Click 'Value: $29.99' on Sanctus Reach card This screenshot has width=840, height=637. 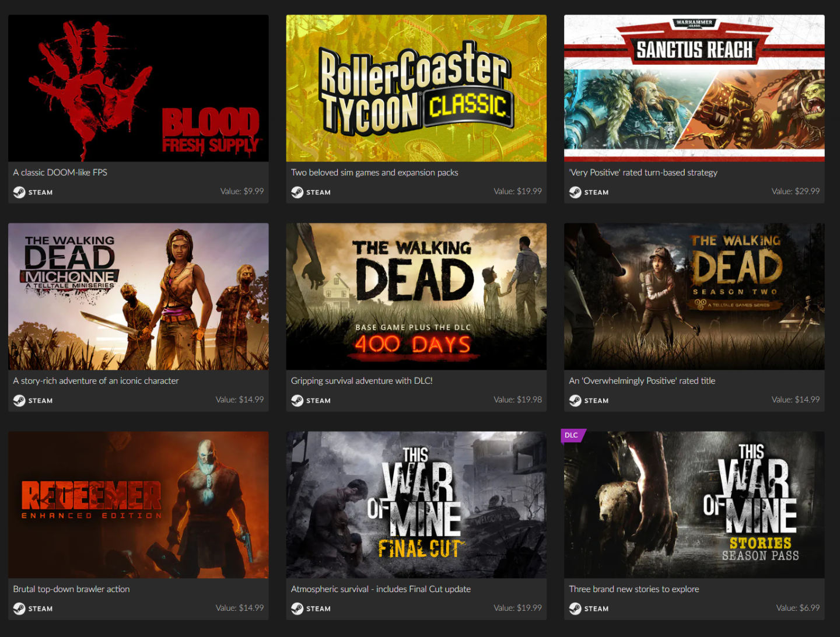(x=796, y=191)
